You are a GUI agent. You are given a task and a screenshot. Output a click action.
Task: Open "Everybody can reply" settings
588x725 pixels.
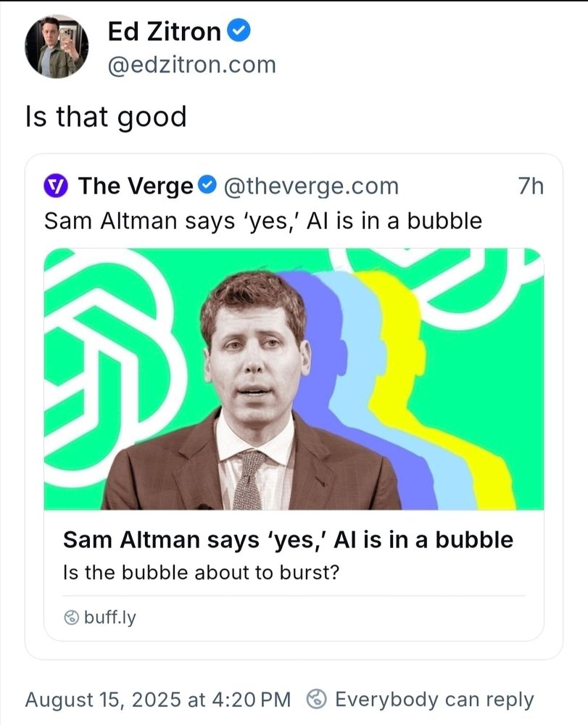click(434, 700)
